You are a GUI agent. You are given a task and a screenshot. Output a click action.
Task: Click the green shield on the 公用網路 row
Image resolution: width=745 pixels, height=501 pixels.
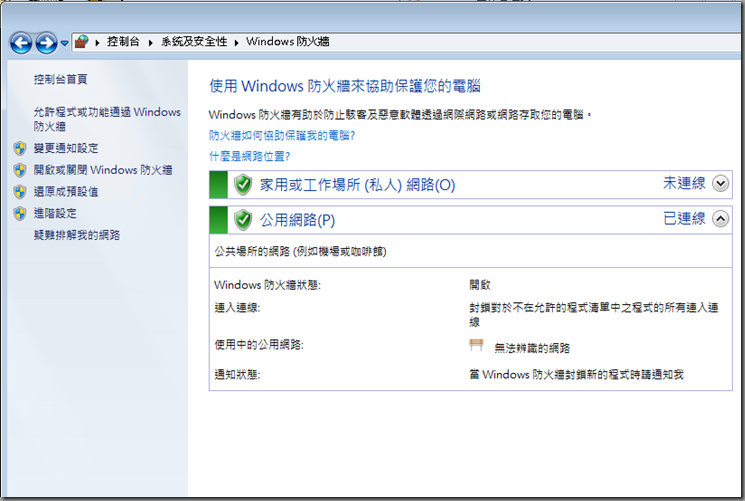(x=243, y=220)
